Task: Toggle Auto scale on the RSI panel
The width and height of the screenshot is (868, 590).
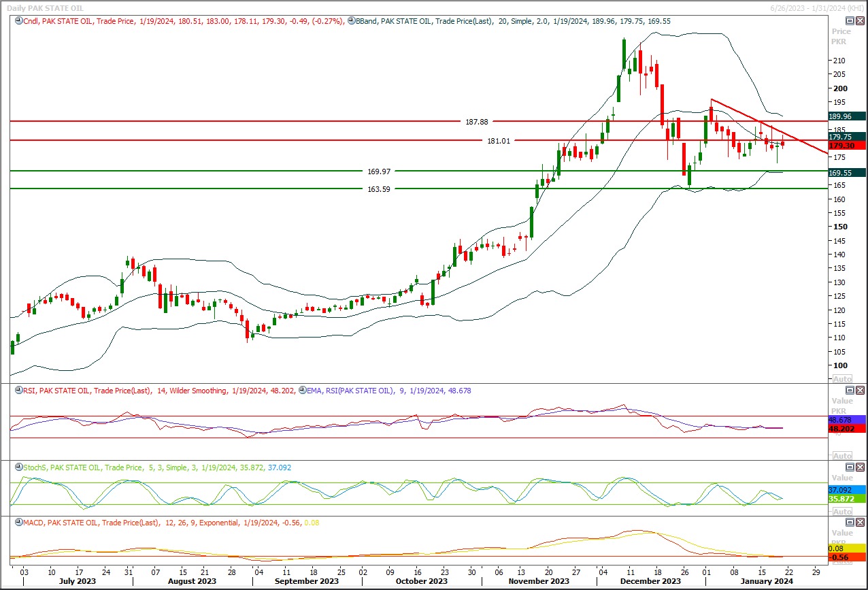Action: point(842,455)
